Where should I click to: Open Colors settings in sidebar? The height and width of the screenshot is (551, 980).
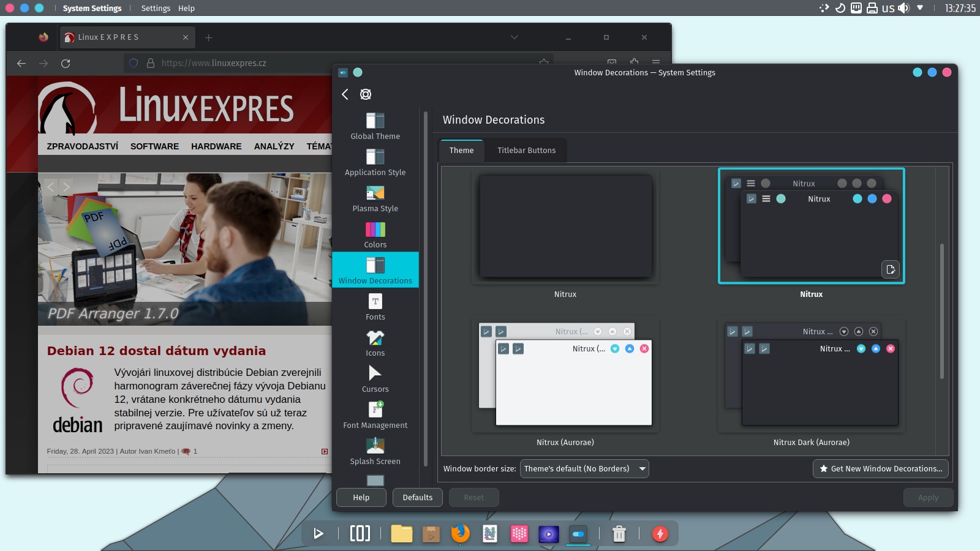click(x=375, y=234)
